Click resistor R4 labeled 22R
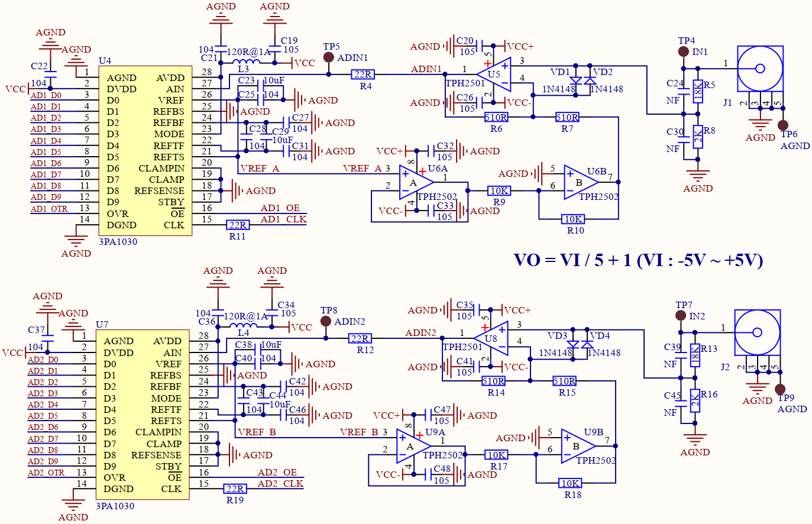Viewport: 812px width, 524px height. 363,75
